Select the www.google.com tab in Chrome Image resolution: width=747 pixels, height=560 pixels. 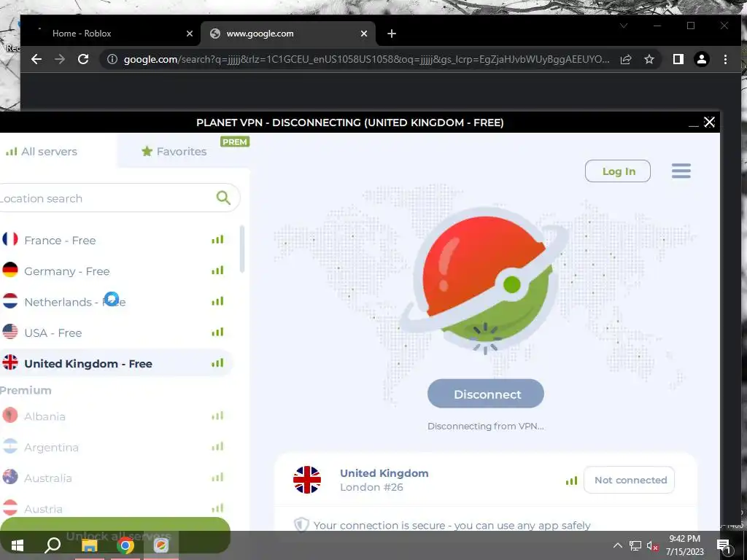(x=287, y=34)
